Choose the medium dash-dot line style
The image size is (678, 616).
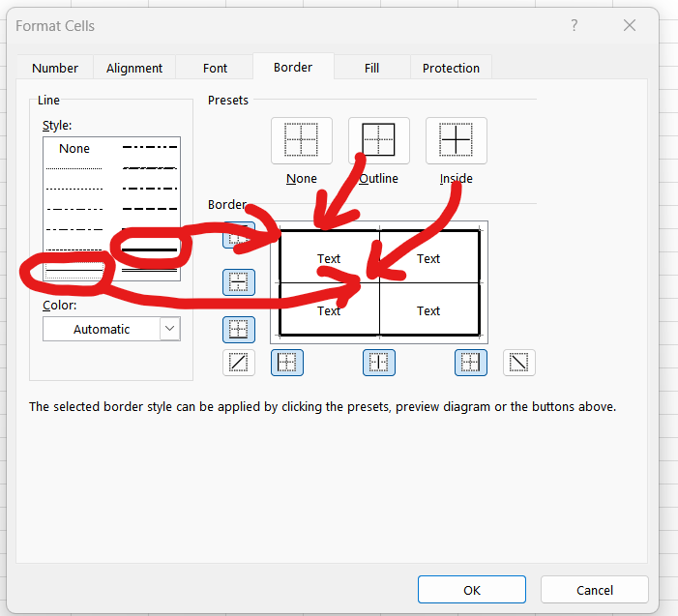(150, 189)
